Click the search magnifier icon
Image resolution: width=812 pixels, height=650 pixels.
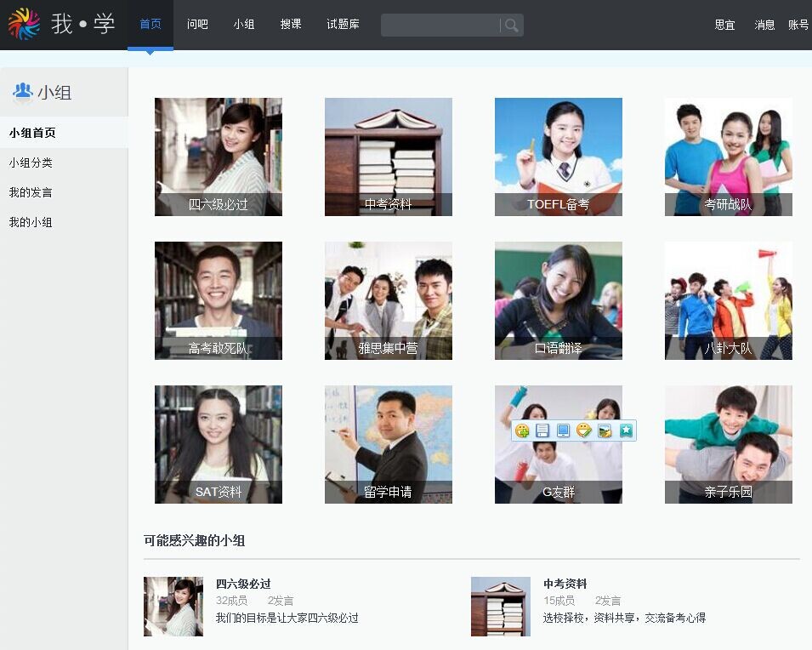[x=511, y=26]
